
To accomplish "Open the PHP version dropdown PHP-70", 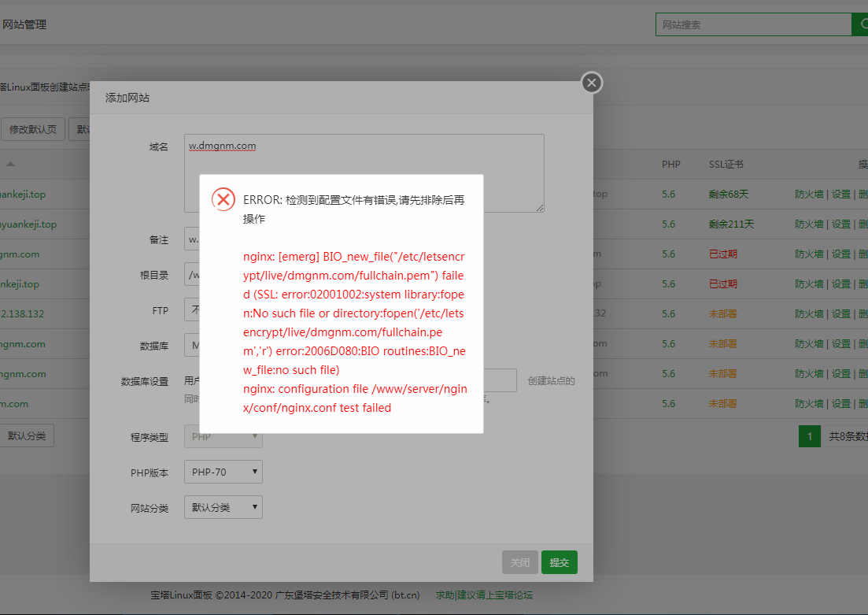I will tap(223, 472).
